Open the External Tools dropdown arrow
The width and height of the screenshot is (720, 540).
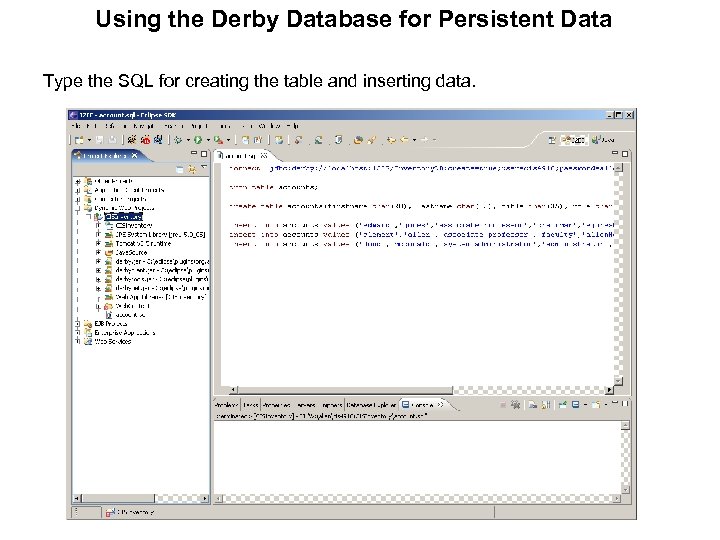(x=228, y=140)
